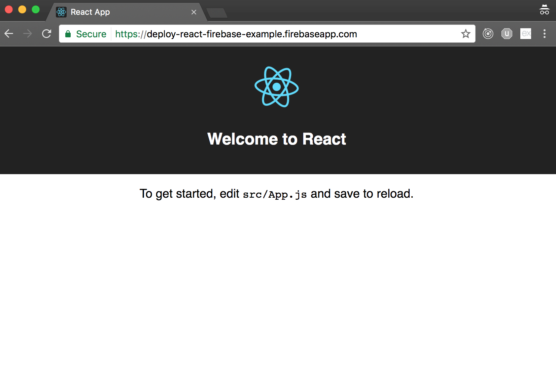
Task: Click the back navigation arrow
Action: point(9,34)
